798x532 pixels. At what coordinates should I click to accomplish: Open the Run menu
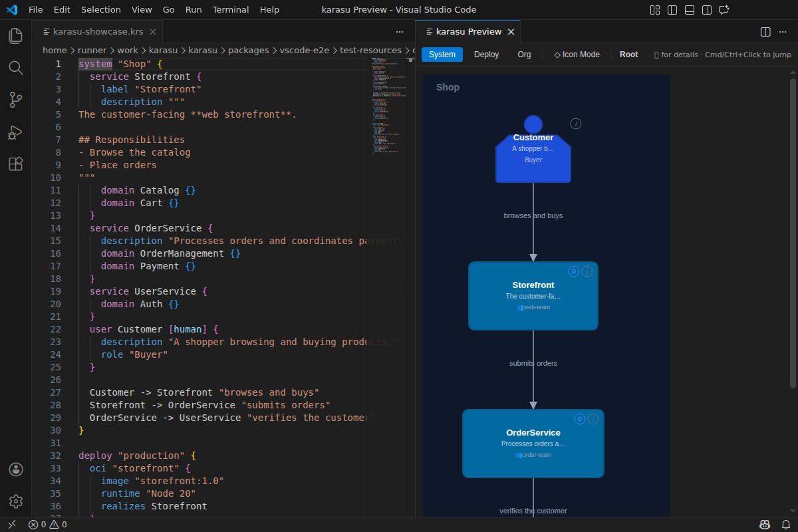point(194,10)
